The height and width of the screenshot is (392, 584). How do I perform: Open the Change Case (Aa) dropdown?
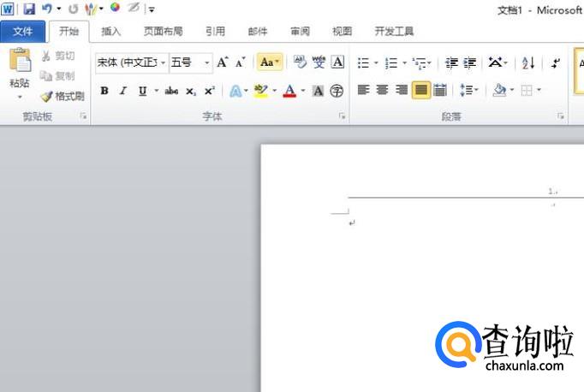click(271, 62)
